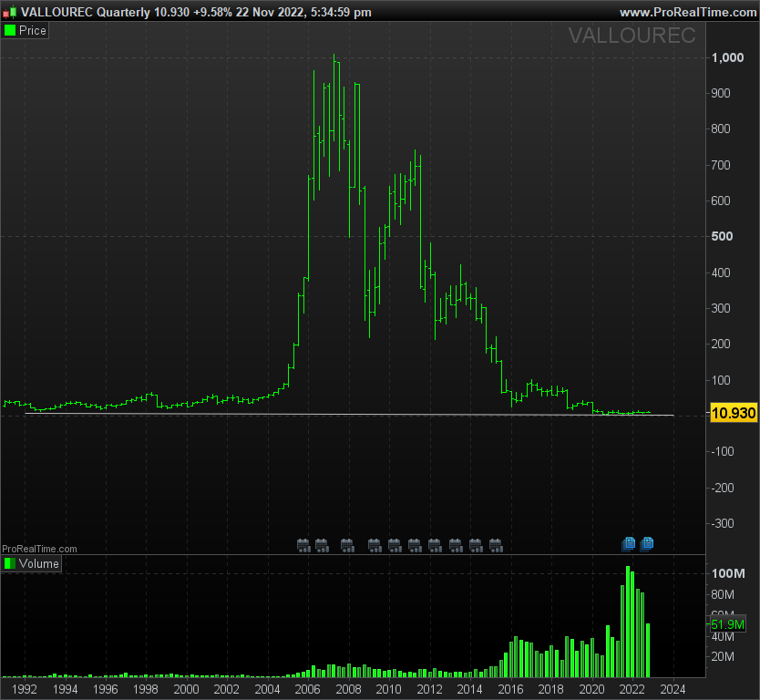Image resolution: width=760 pixels, height=700 pixels.
Task: Click the +9.58% change value in title
Action: tap(212, 12)
